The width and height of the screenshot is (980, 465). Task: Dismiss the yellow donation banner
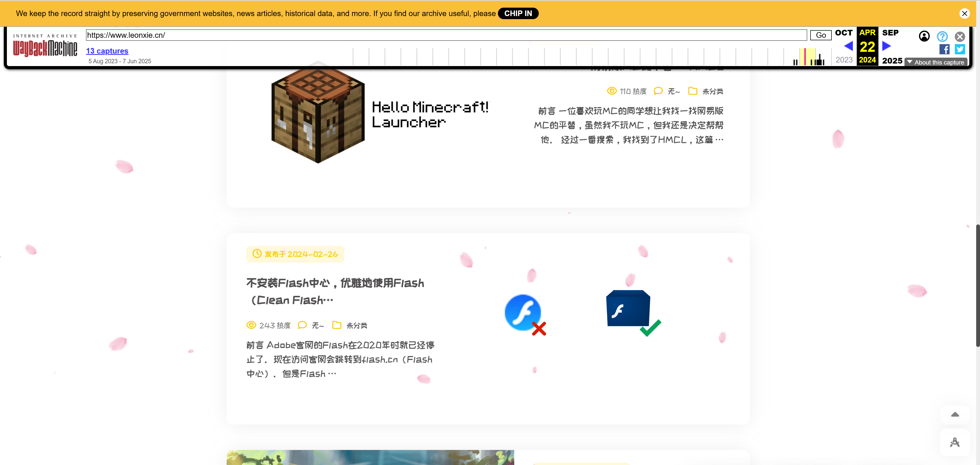click(x=964, y=14)
